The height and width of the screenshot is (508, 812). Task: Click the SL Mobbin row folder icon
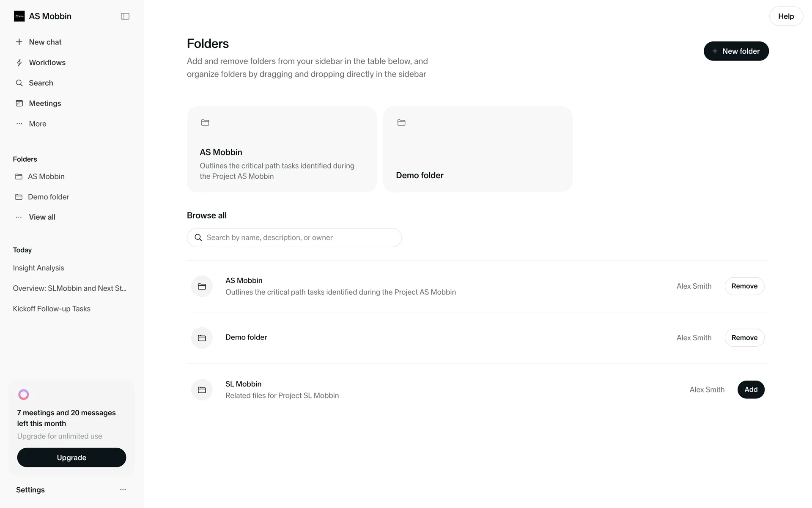click(202, 390)
